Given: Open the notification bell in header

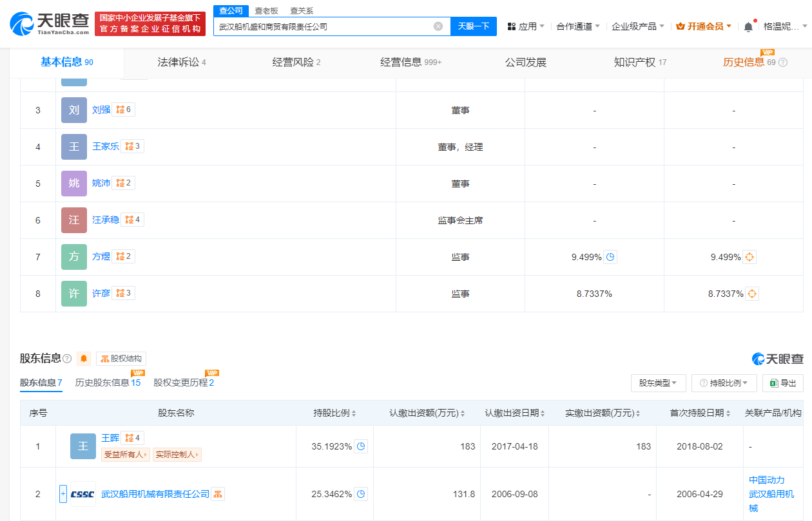Looking at the screenshot, I should (x=748, y=26).
